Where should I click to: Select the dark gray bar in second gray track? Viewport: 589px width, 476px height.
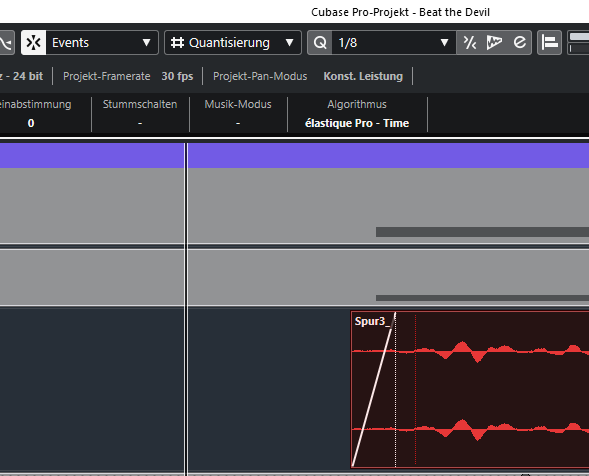pos(482,298)
